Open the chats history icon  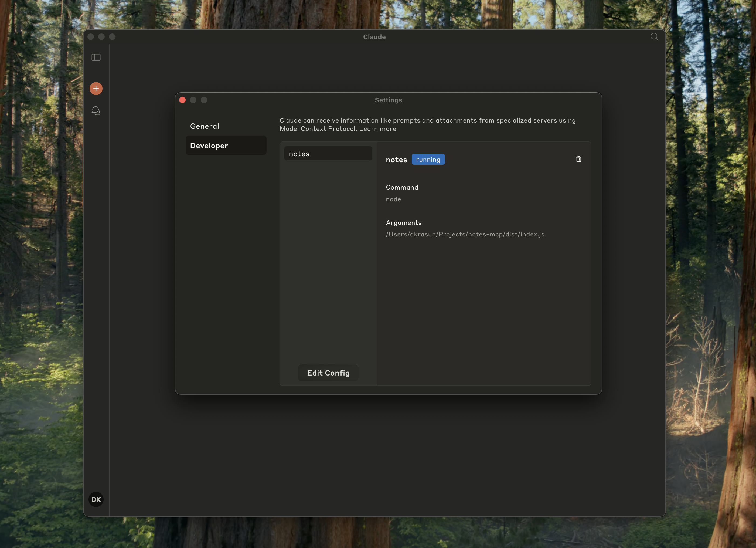[x=96, y=111]
